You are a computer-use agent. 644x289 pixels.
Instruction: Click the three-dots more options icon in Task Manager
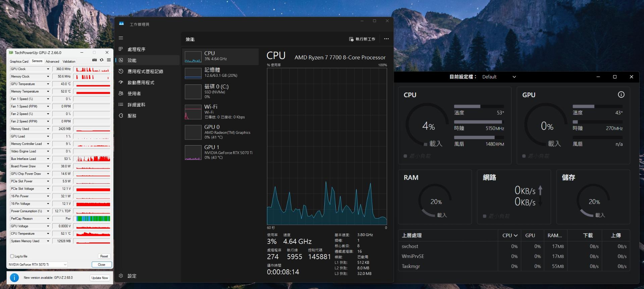(386, 39)
